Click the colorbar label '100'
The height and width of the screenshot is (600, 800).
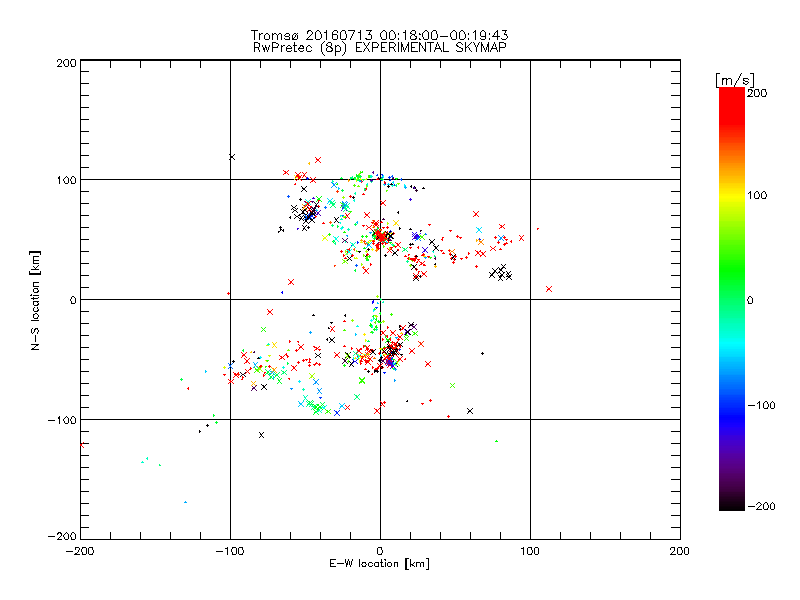coord(757,195)
